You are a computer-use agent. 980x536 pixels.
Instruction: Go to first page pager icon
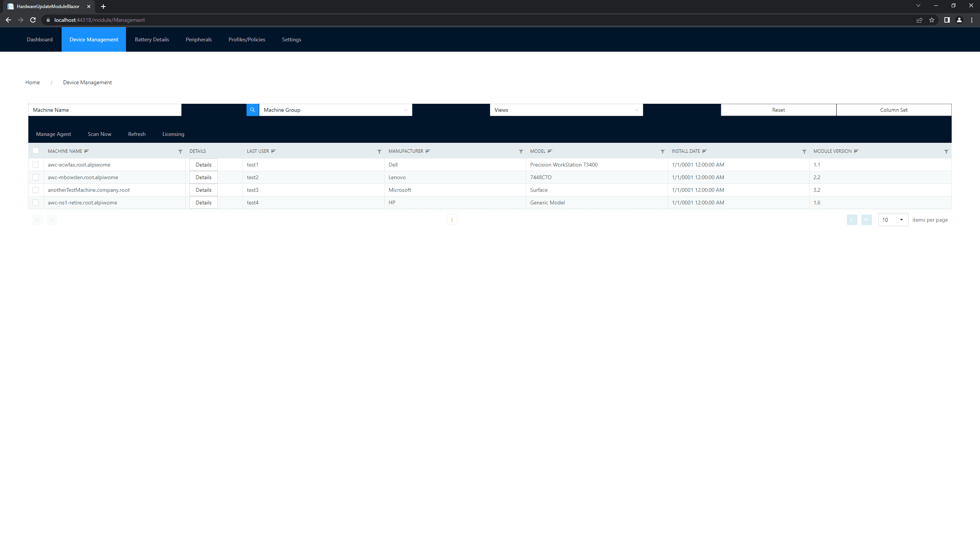[x=37, y=220]
